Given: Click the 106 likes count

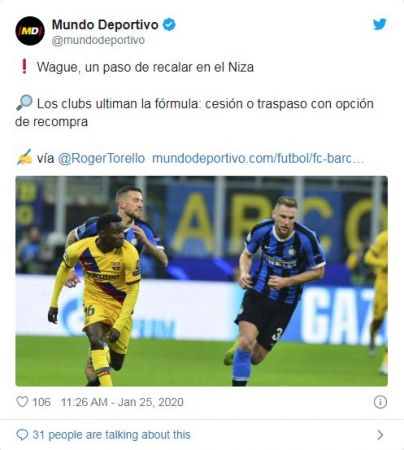Looking at the screenshot, I should click(x=41, y=402).
